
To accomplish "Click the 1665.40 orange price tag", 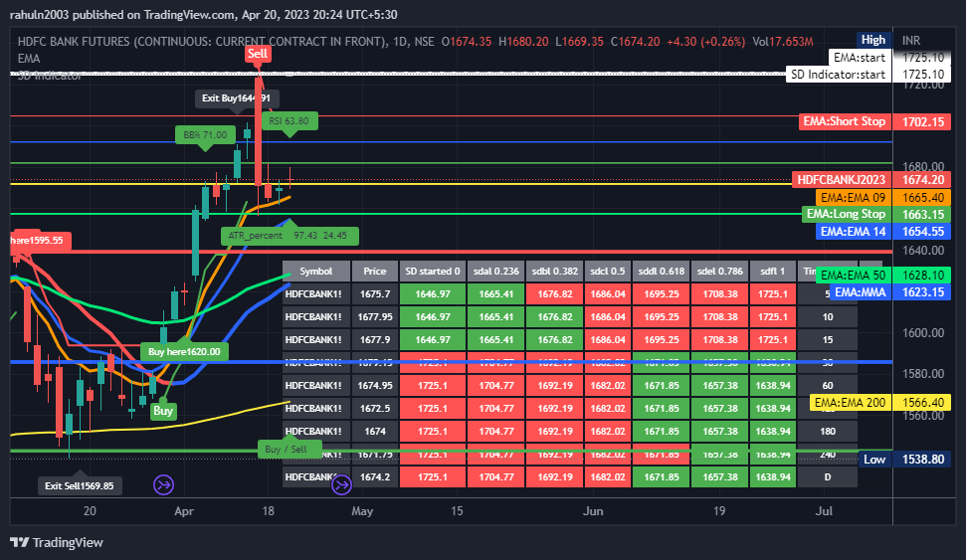I will (x=922, y=197).
